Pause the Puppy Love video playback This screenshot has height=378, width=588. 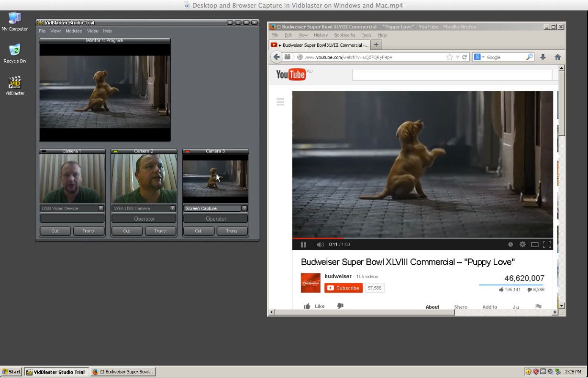[303, 244]
